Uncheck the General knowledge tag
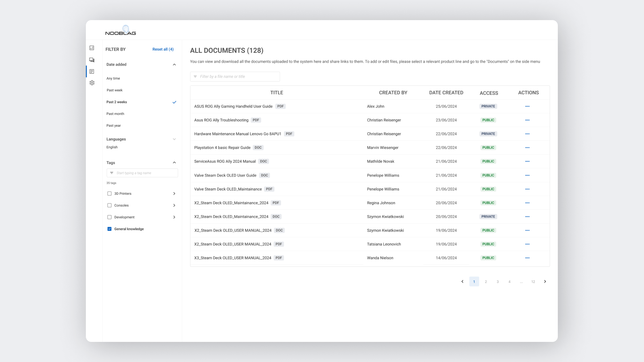 [x=109, y=229]
